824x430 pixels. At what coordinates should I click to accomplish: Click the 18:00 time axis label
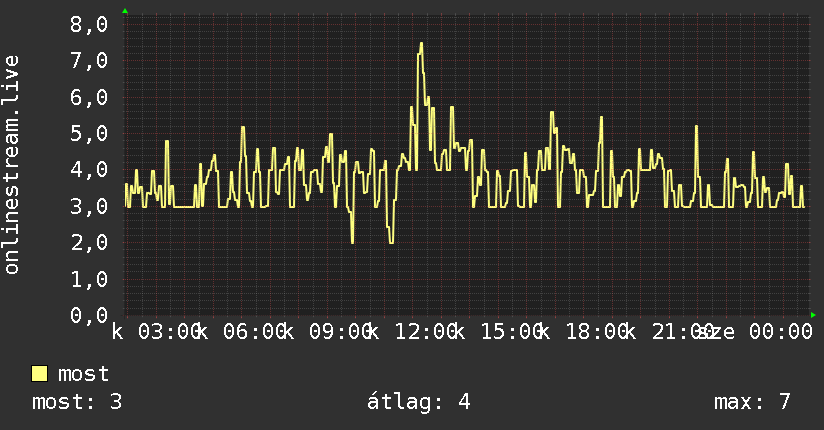click(598, 332)
